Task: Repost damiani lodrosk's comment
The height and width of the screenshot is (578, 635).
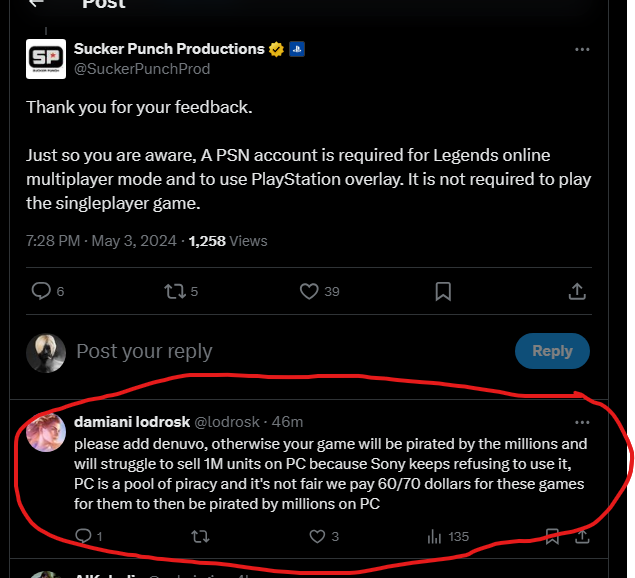Action: pyautogui.click(x=199, y=537)
